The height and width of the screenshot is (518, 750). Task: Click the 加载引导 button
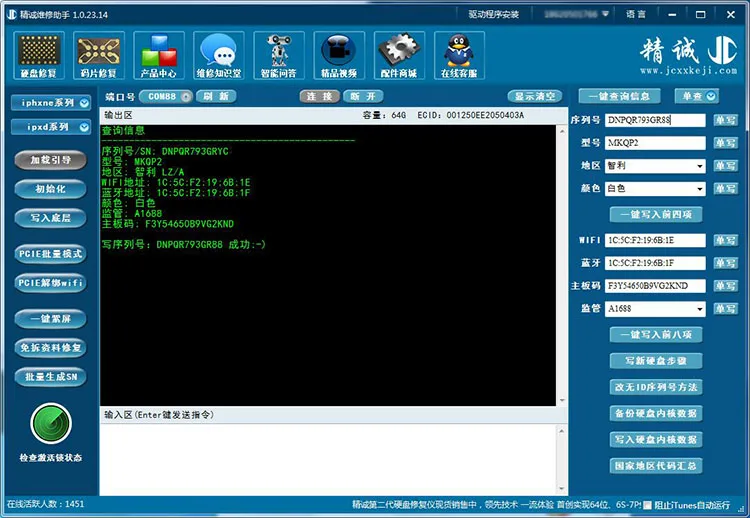tap(51, 160)
